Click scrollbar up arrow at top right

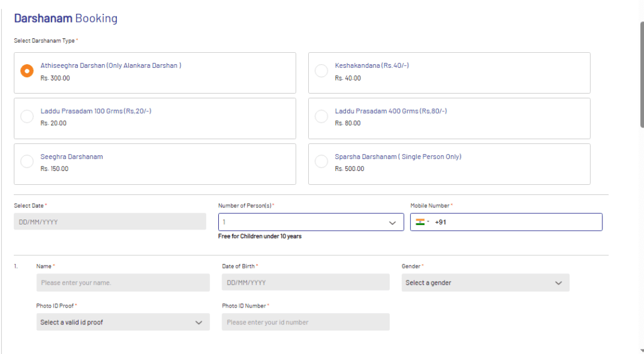click(640, 4)
